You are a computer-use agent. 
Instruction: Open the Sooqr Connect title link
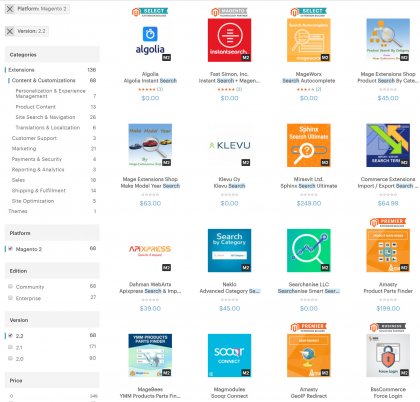tap(229, 396)
